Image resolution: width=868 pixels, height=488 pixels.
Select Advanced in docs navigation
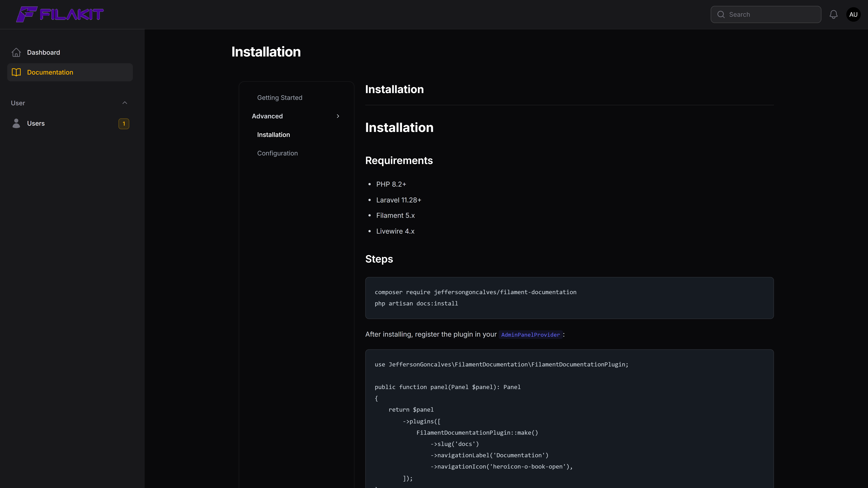(x=267, y=116)
